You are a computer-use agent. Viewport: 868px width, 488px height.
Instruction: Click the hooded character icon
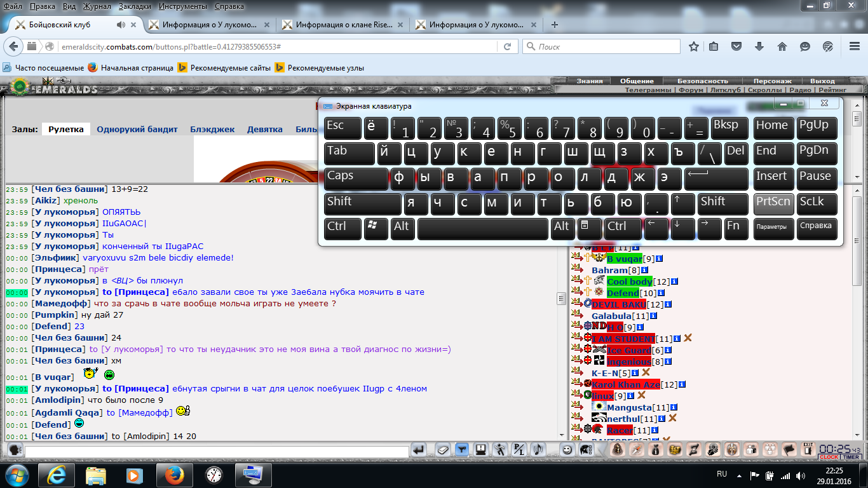(618, 450)
